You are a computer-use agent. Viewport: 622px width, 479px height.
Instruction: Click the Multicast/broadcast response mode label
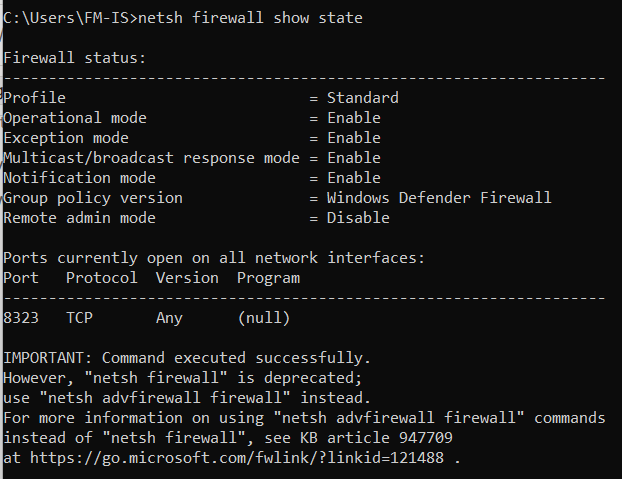click(x=151, y=158)
